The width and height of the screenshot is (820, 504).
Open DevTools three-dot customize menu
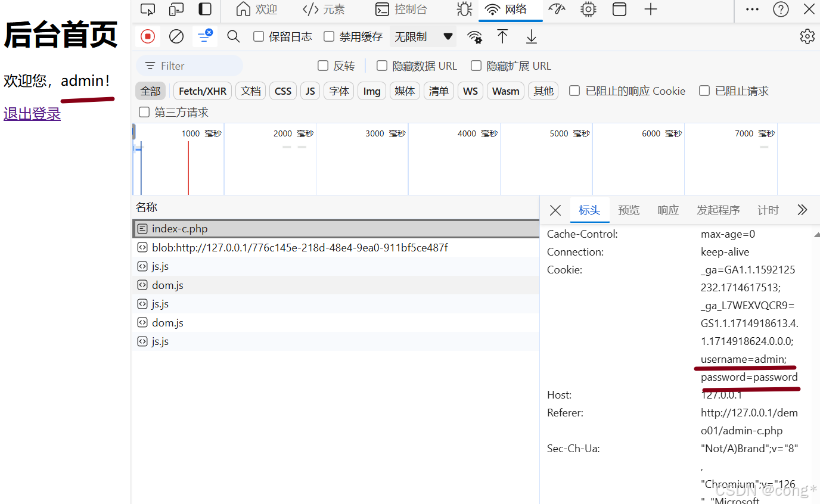coord(752,10)
